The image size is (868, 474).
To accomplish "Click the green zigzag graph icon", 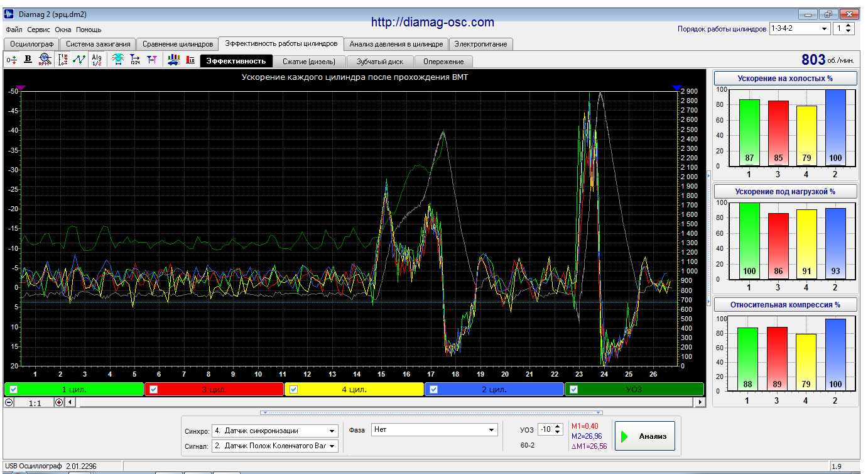I will (79, 60).
